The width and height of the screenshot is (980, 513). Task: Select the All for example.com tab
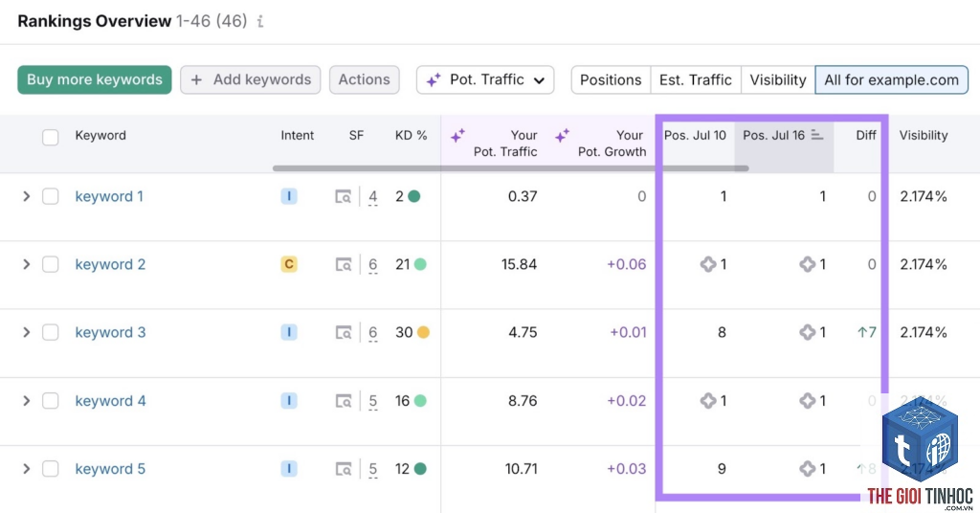891,80
